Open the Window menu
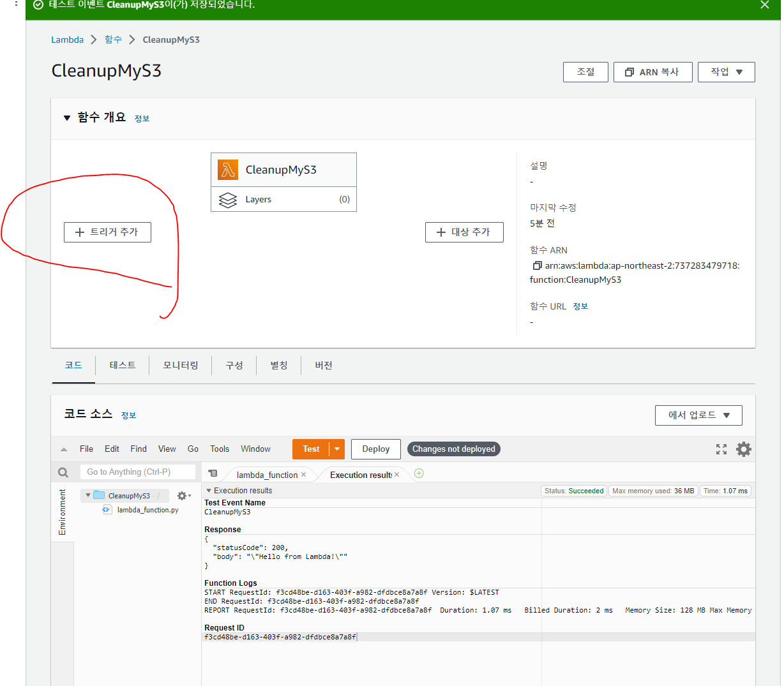 [255, 449]
